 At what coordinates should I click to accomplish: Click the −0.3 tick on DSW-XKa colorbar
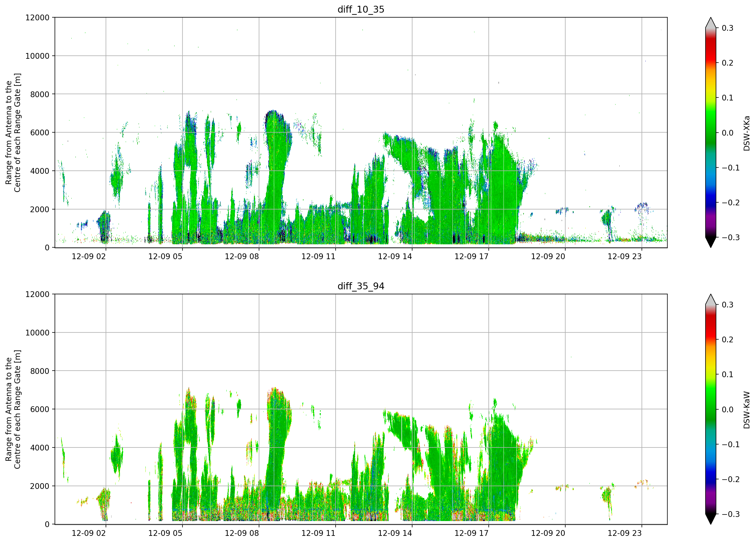point(731,237)
